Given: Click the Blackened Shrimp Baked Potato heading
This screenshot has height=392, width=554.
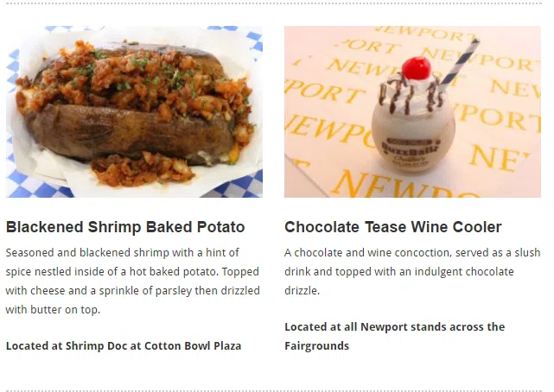Looking at the screenshot, I should (x=125, y=227).
